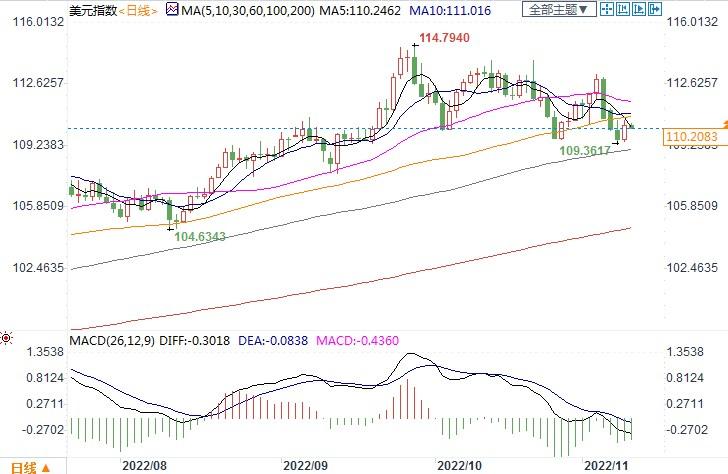
Task: Click the third chart layout icon
Action: pos(639,10)
